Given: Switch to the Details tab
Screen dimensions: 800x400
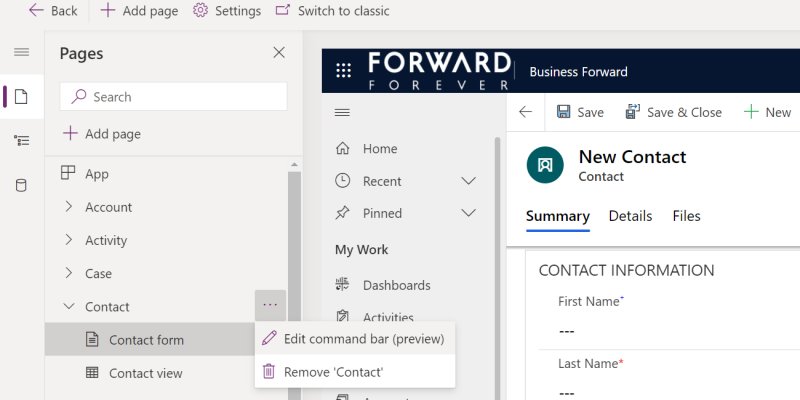Looking at the screenshot, I should click(x=630, y=216).
